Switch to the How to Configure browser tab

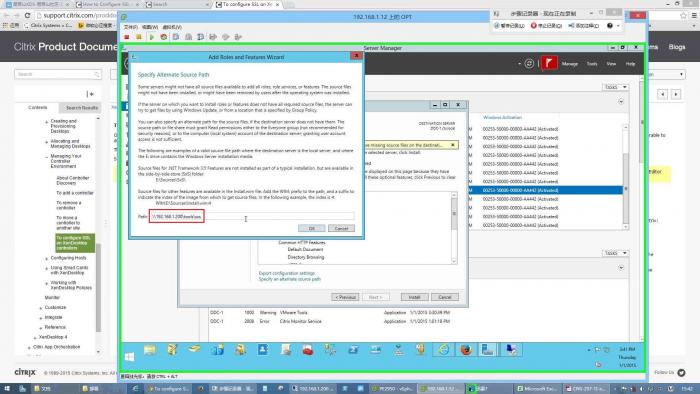(x=107, y=4)
